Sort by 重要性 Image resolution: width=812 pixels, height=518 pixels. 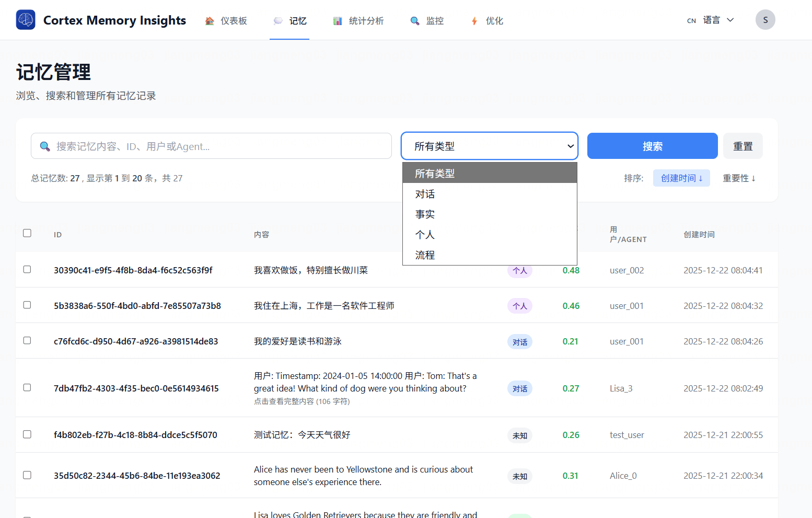click(x=739, y=178)
